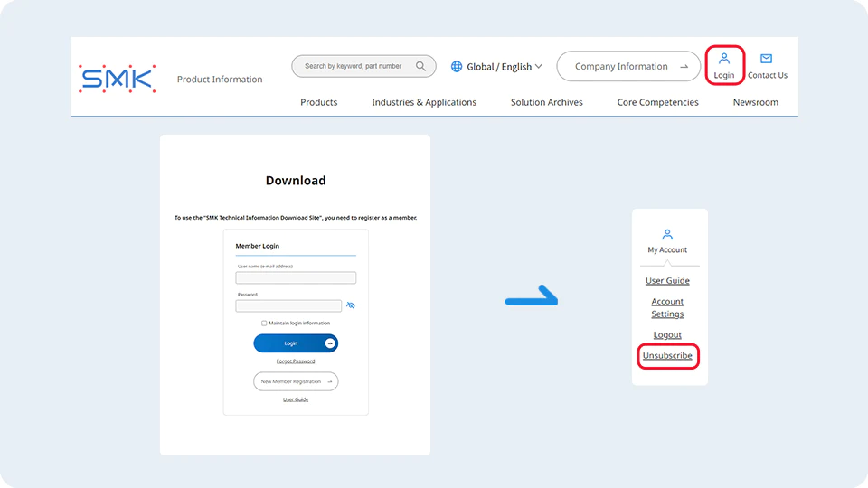Viewport: 868px width, 488px height.
Task: Click the Company Information button
Action: click(628, 66)
